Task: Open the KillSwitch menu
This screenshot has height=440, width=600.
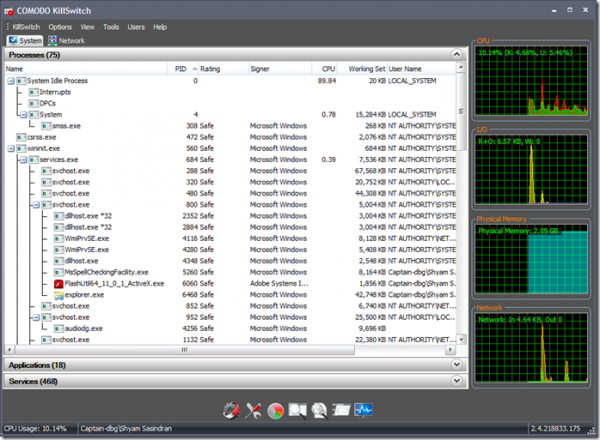Action: pos(26,27)
